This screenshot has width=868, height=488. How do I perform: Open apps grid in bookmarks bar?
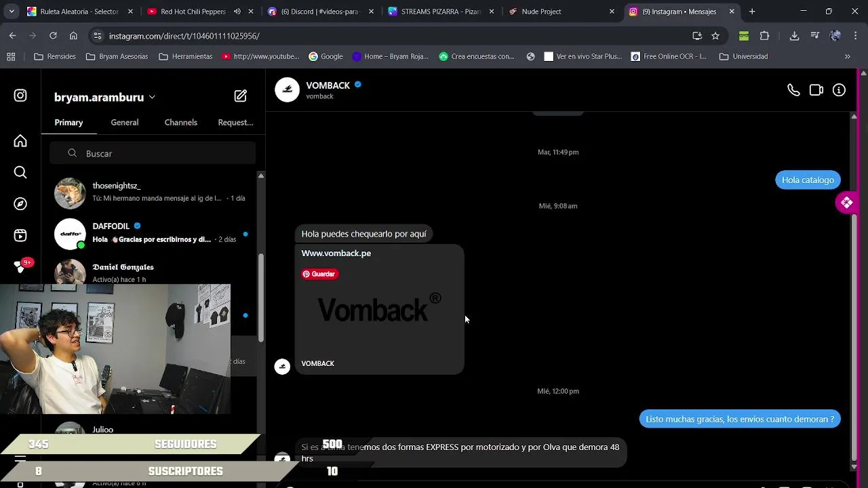pyautogui.click(x=11, y=56)
